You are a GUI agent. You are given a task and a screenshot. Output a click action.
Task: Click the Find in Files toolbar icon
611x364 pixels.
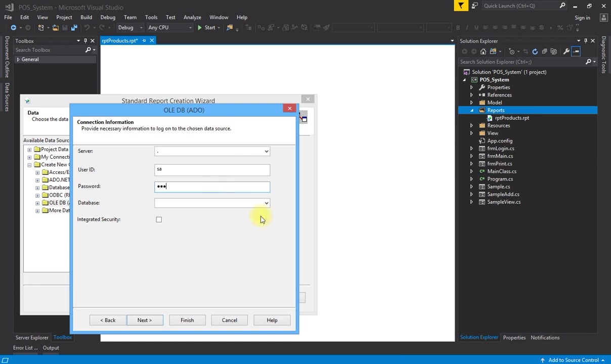(230, 28)
